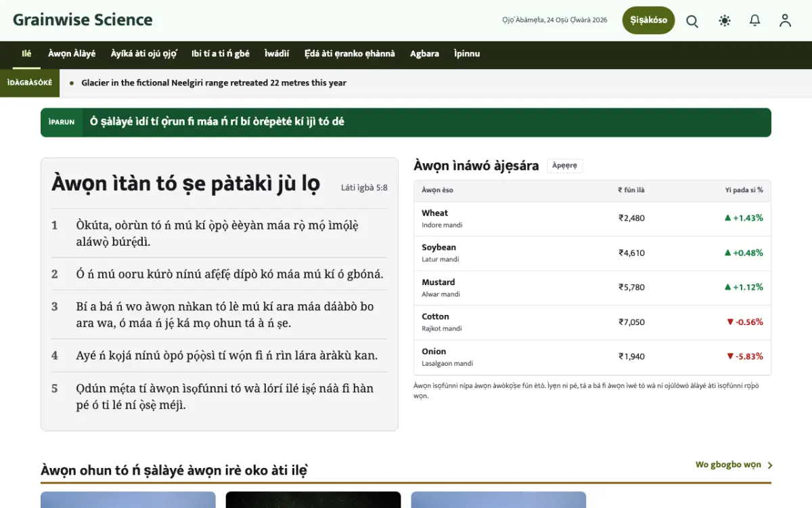The image size is (812, 508).
Task: Open the search icon in header
Action: 692,21
